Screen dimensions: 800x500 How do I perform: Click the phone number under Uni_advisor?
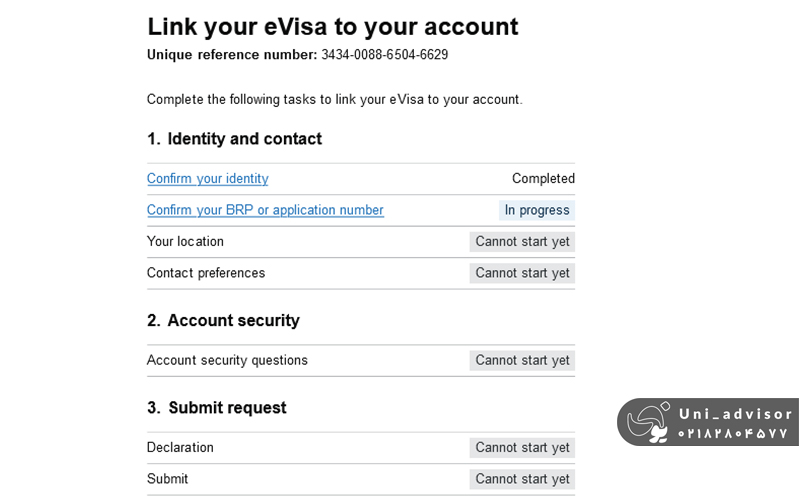pos(733,434)
